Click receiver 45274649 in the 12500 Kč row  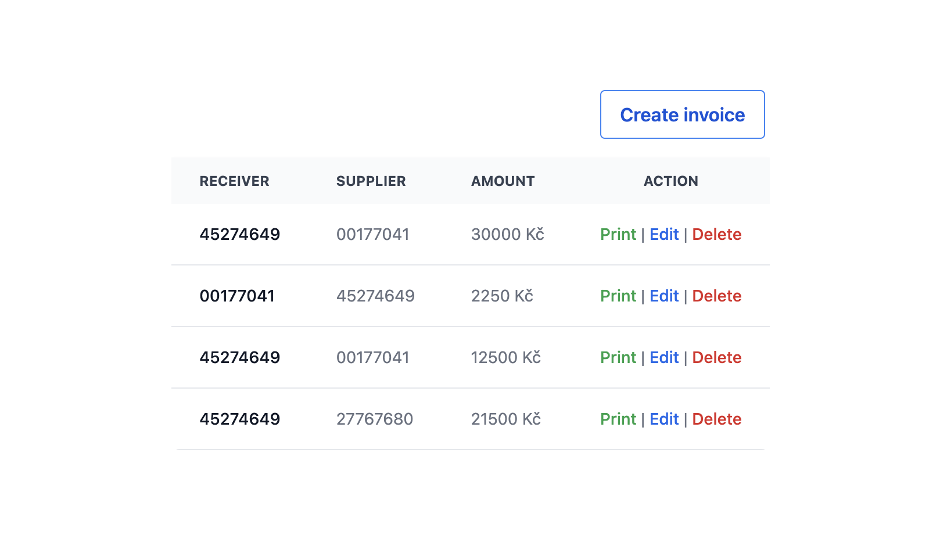[240, 357]
